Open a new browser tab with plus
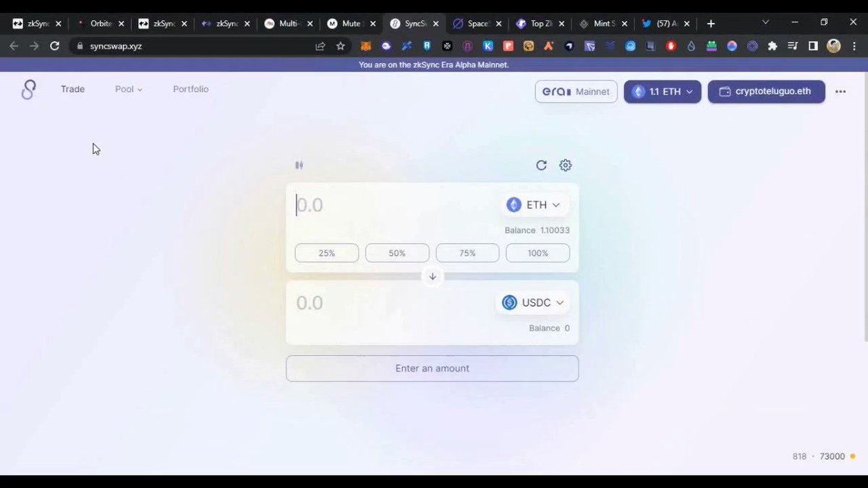 coord(711,23)
